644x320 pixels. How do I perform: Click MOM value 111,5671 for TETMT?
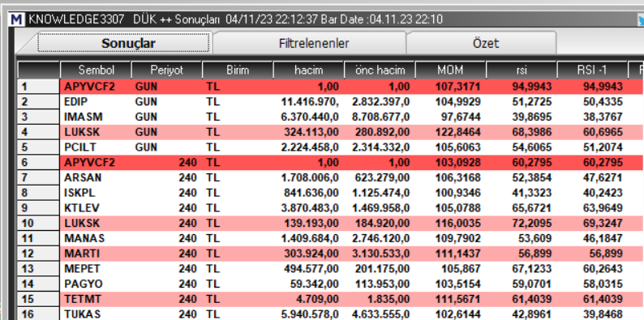tap(458, 299)
